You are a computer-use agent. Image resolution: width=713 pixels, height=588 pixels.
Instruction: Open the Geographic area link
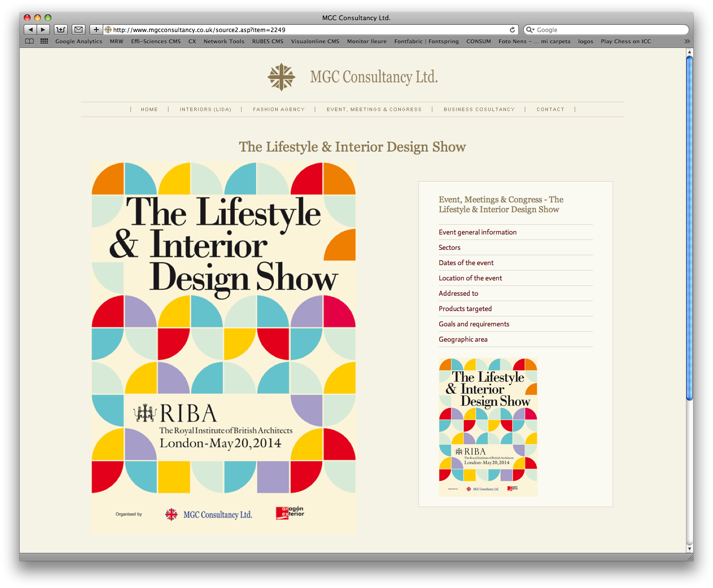(463, 339)
